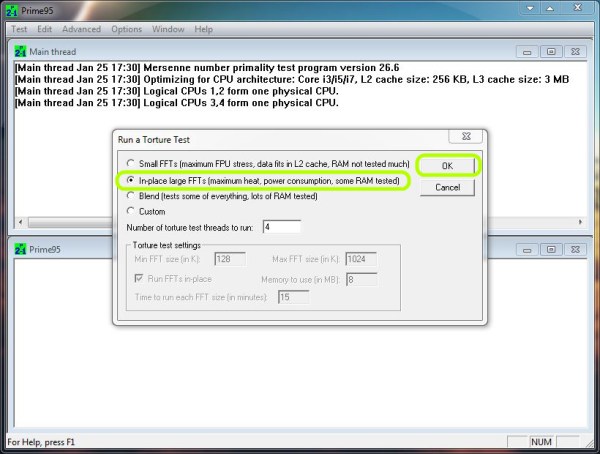The height and width of the screenshot is (454, 600).
Task: Click the 'Number of torture test threads to run' label
Action: pyautogui.click(x=190, y=228)
